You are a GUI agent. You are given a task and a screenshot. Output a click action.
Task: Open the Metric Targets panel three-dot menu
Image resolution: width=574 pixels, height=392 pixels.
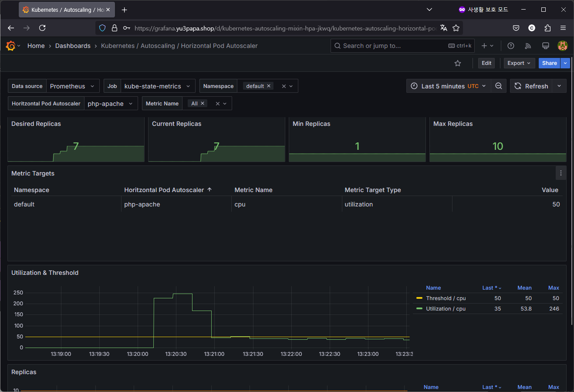point(561,173)
